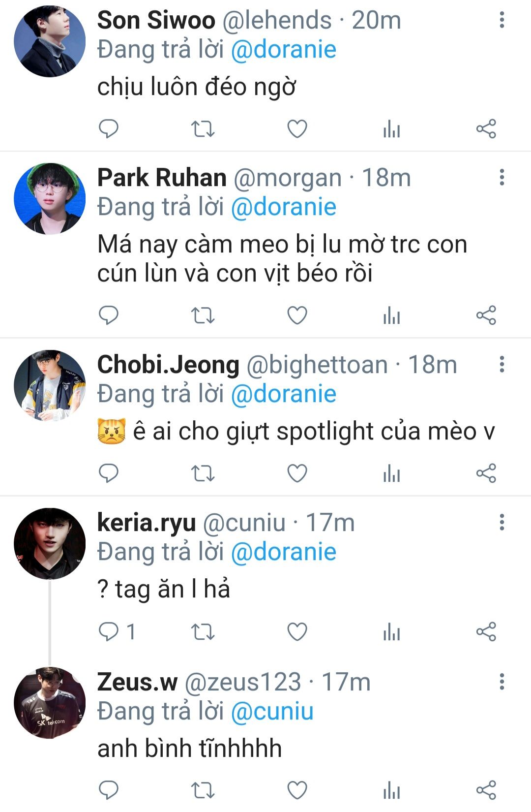View analytics on Park Ruhan's tweet

[391, 315]
